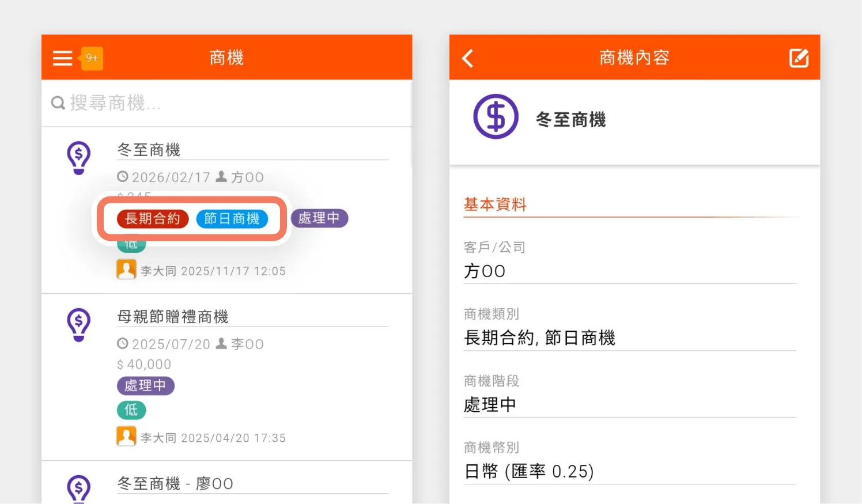Click the lightbulb icon beside 冬至商機 - 廖OO

[x=79, y=489]
